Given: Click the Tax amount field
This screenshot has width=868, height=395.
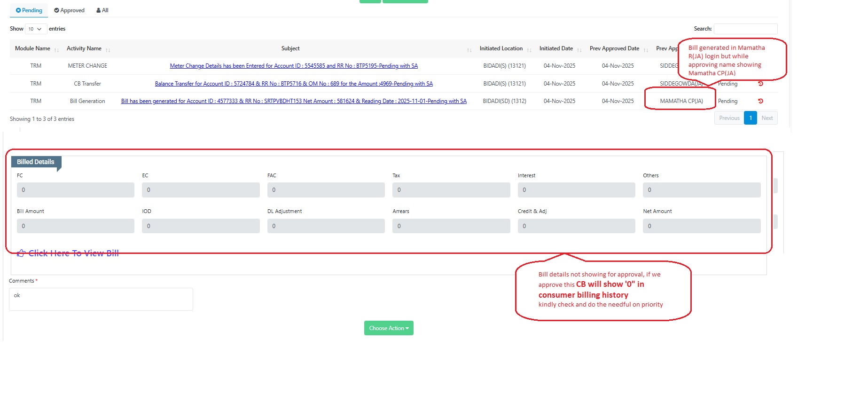Looking at the screenshot, I should point(451,190).
